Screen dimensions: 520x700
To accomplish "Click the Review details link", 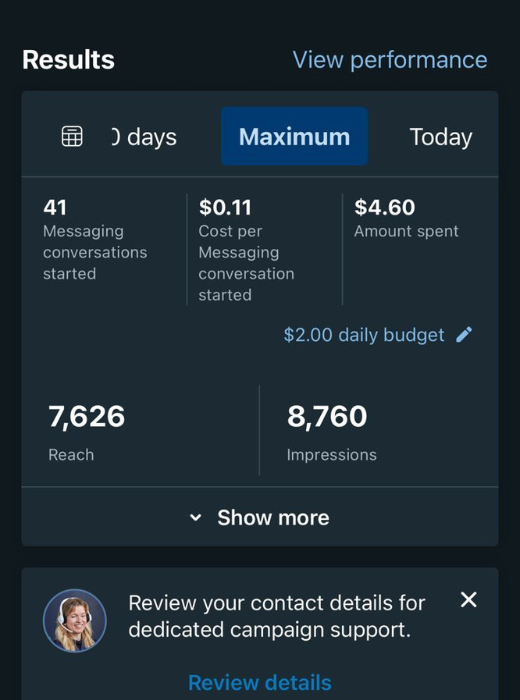I will (260, 682).
